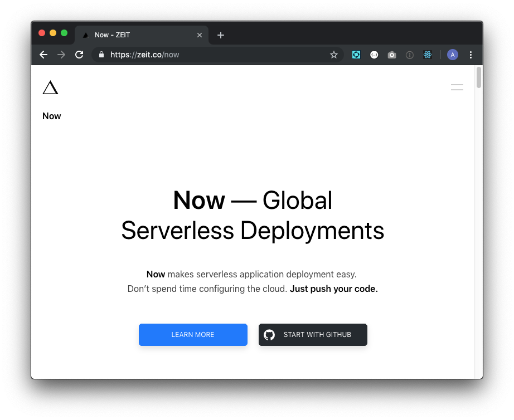
Task: Click the ZEIT triangle logo
Action: (x=50, y=87)
